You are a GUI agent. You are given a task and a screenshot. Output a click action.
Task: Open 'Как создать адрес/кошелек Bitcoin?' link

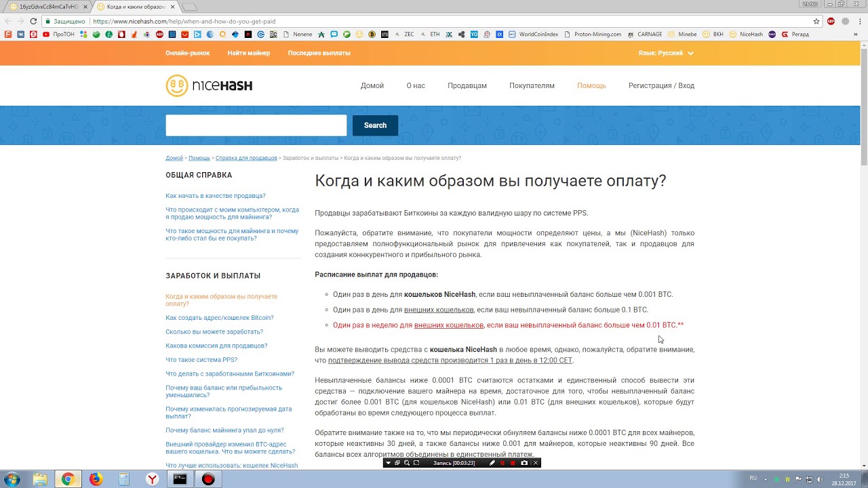coord(220,318)
